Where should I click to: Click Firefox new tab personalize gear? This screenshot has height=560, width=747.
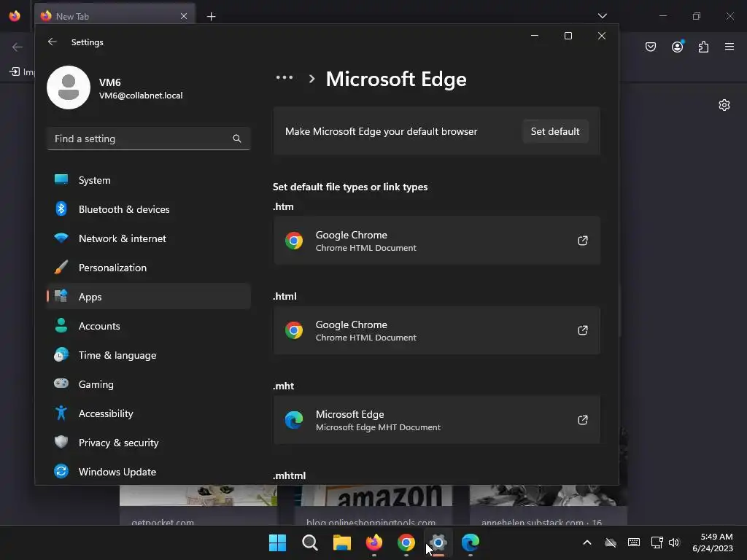pos(724,105)
